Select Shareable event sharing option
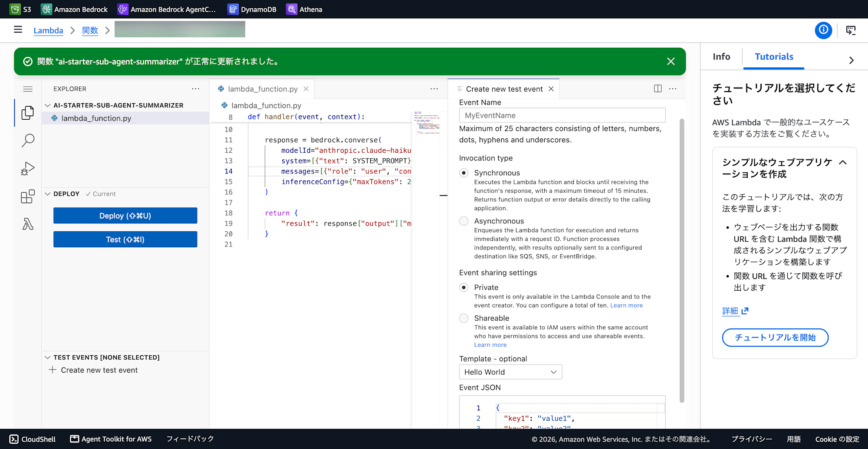 464,318
